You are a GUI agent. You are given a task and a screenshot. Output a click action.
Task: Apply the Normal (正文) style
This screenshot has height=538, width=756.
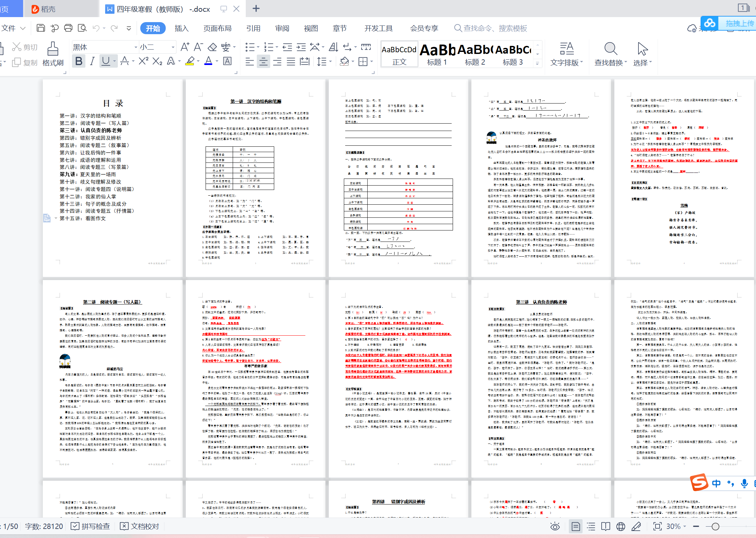399,54
